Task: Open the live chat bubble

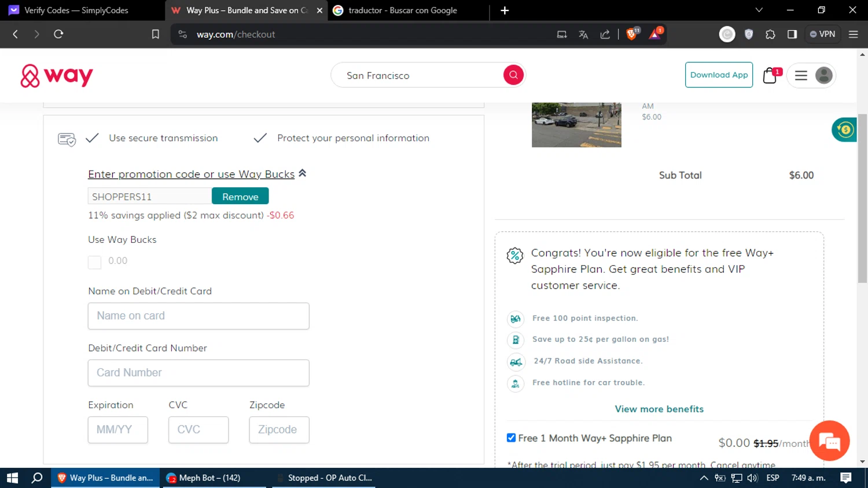Action: pyautogui.click(x=829, y=441)
